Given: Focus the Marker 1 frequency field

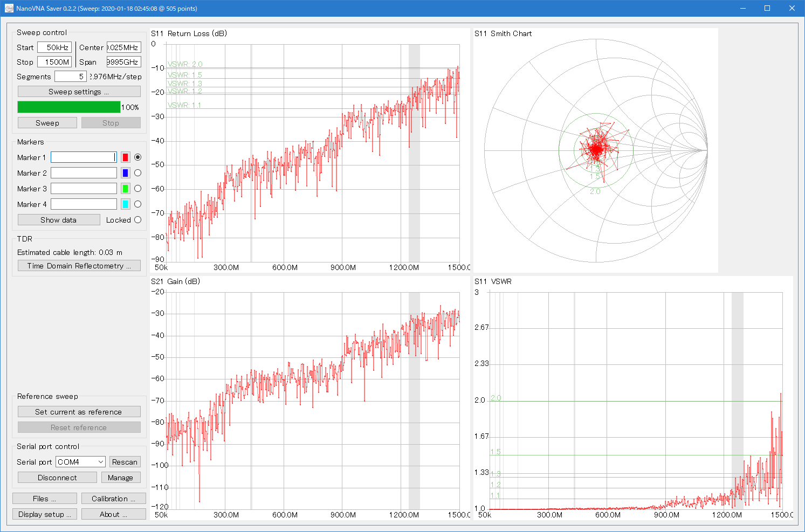Looking at the screenshot, I should 84,157.
